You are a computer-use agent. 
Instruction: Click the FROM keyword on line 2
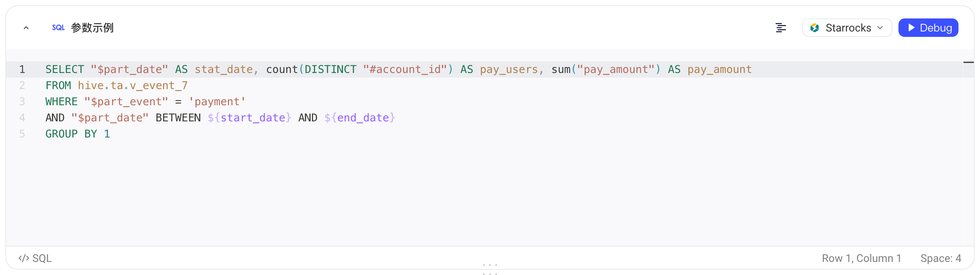pyautogui.click(x=58, y=85)
